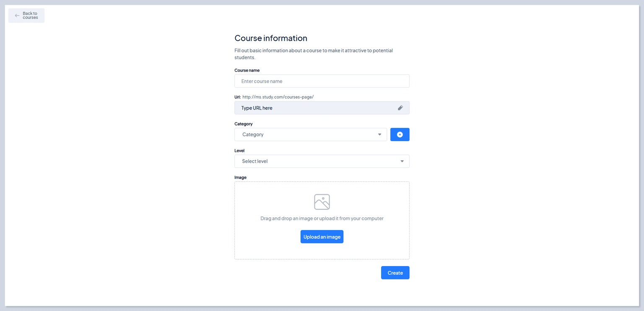The width and height of the screenshot is (644, 311).
Task: Click the Level field label
Action: [239, 150]
